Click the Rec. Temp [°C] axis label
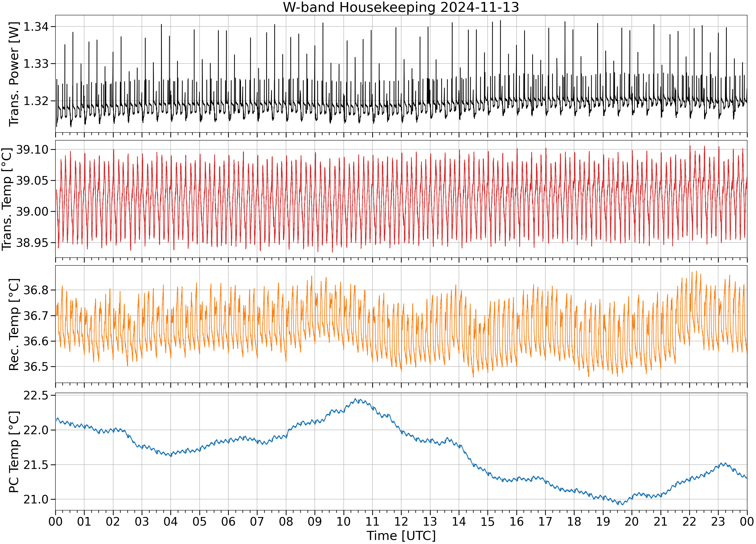 14,324
